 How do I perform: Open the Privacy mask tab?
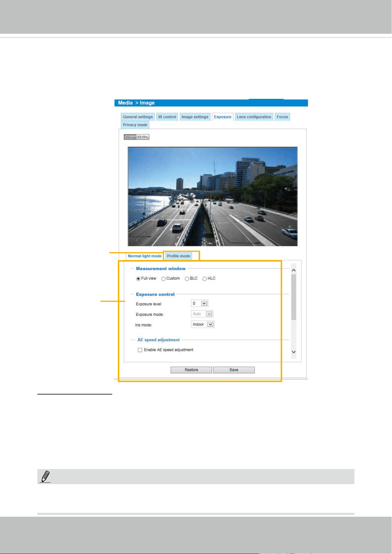[x=135, y=125]
